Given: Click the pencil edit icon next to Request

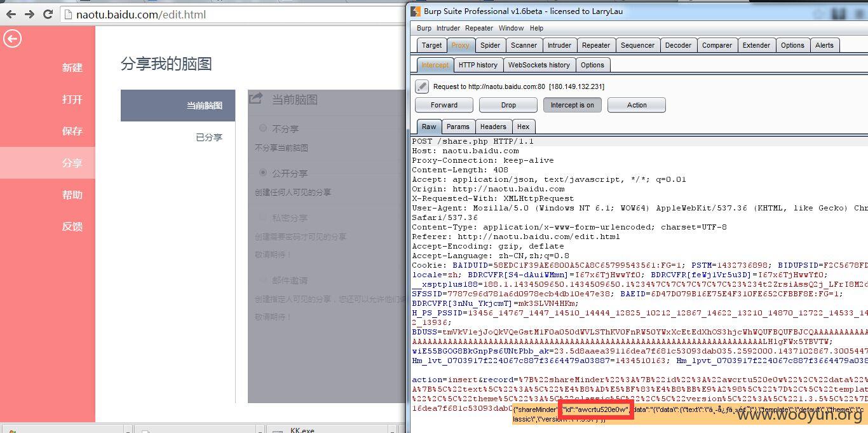Looking at the screenshot, I should tap(422, 86).
